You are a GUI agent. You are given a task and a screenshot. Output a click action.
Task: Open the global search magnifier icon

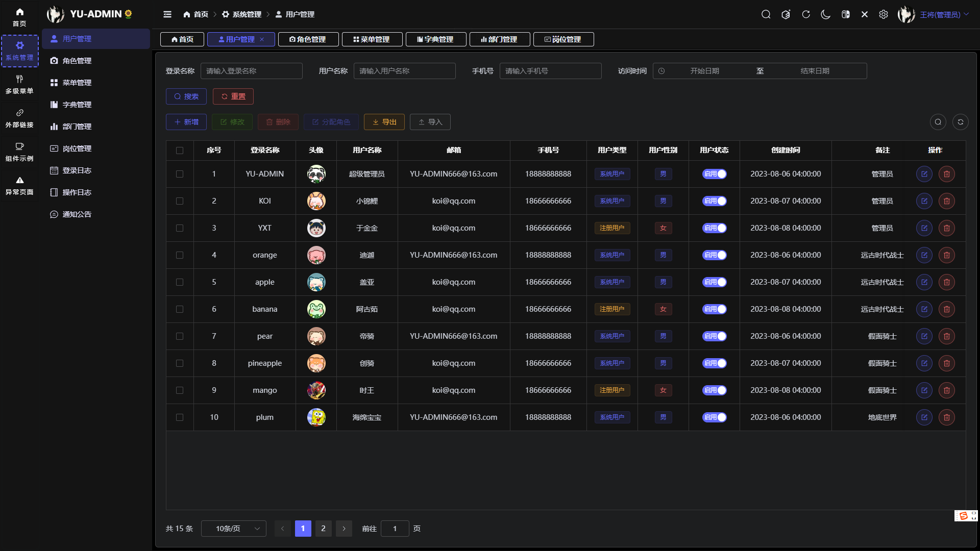(766, 14)
